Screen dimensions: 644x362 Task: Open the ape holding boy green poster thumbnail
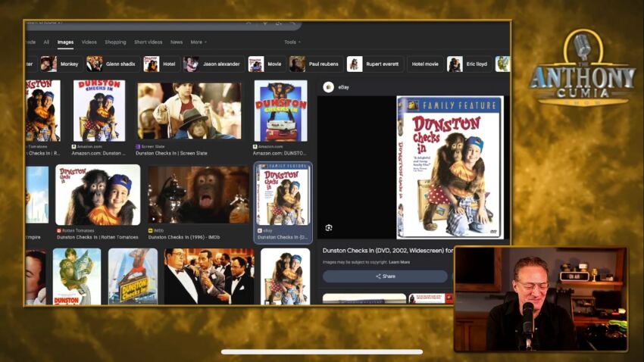tap(77, 276)
